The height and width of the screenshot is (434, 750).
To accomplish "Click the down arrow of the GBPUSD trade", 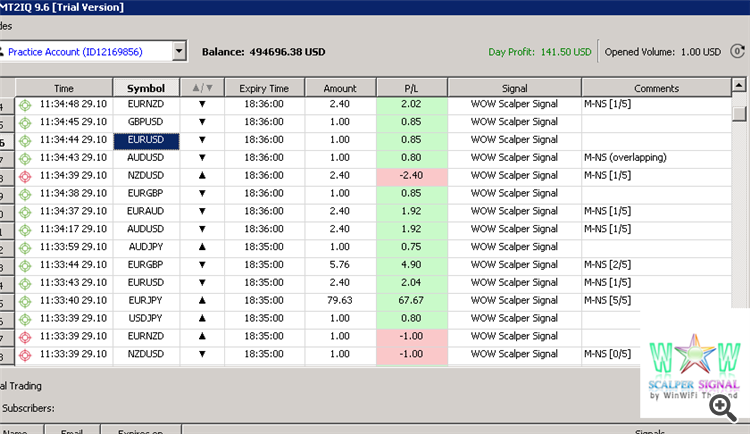I will [x=202, y=122].
